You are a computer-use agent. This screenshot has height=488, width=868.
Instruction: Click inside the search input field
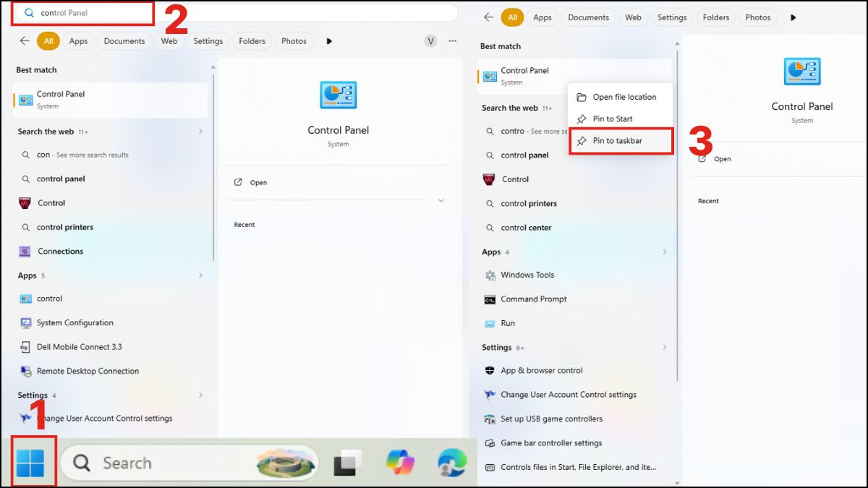tap(82, 12)
